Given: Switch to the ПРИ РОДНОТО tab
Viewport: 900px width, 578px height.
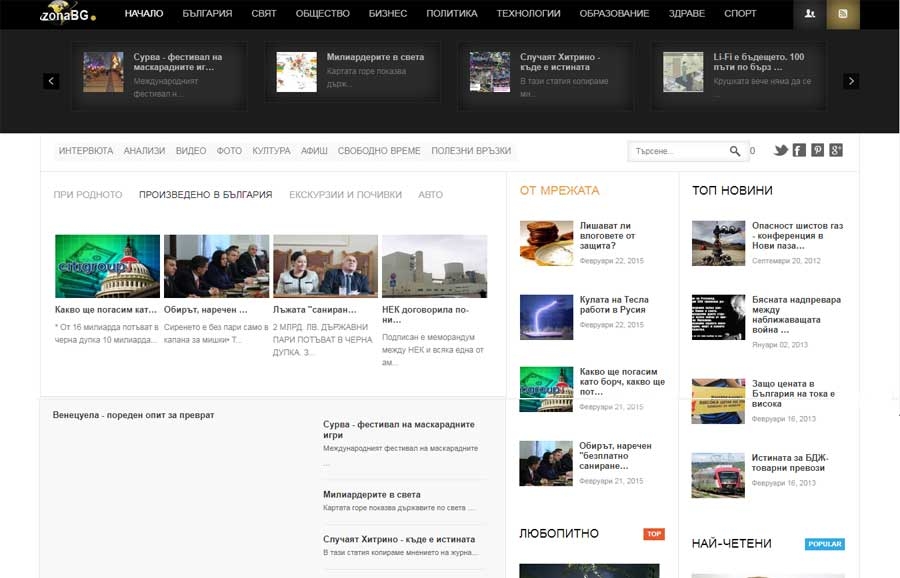Looking at the screenshot, I should point(88,195).
